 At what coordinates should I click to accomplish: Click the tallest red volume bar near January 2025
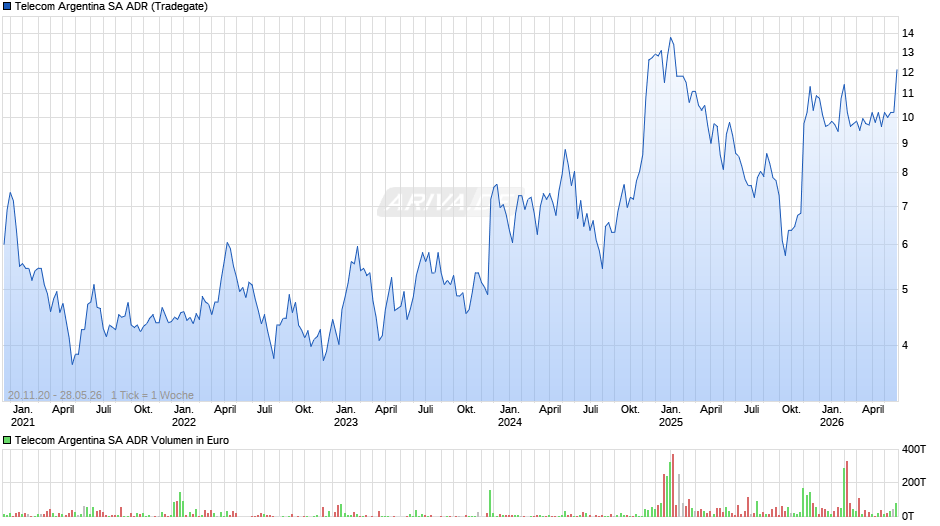coord(673,485)
